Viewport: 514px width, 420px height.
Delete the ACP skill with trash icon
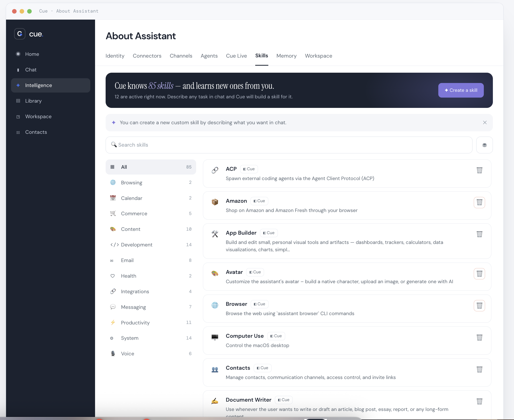[479, 170]
